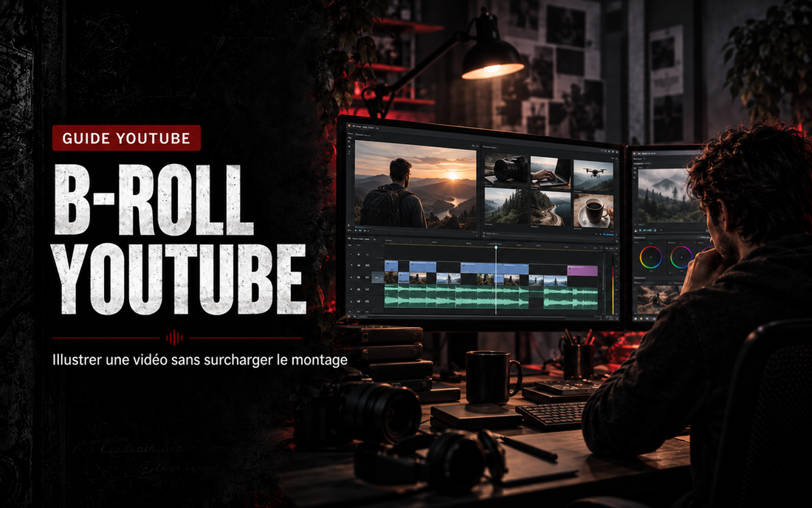
Task: Select the purple clip on the timeline
Action: [582, 270]
